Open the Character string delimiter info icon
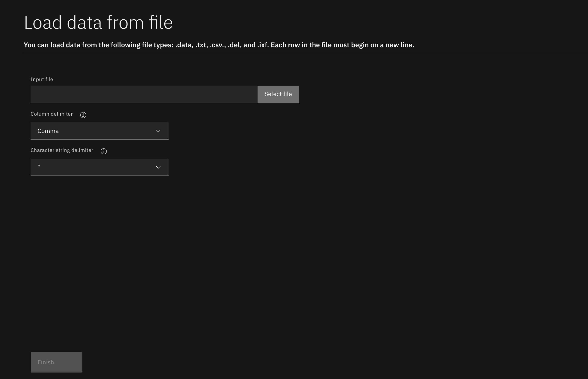The height and width of the screenshot is (379, 588). [104, 151]
